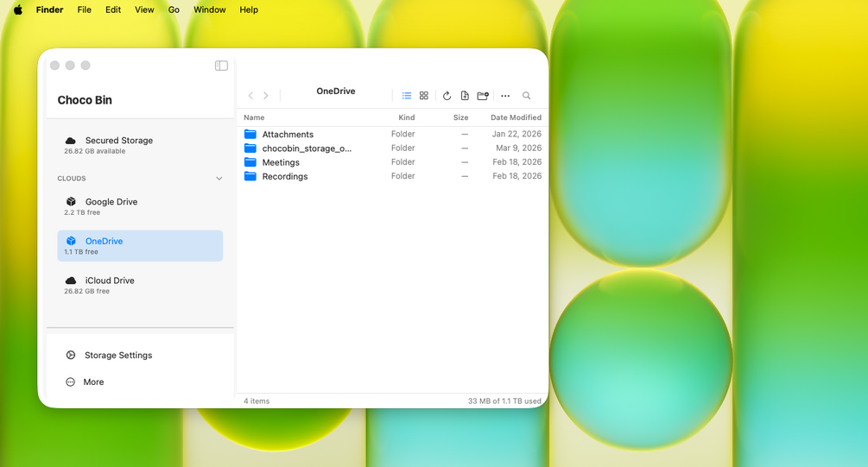Open the Window menu
Viewport: 868px width, 467px height.
209,9
